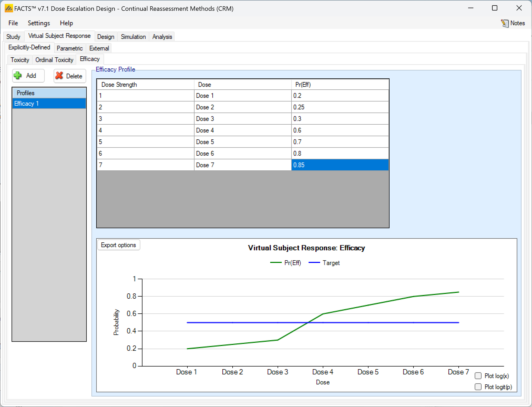Enable the Plot logit(p) checkbox
The height and width of the screenshot is (407, 532).
[478, 387]
